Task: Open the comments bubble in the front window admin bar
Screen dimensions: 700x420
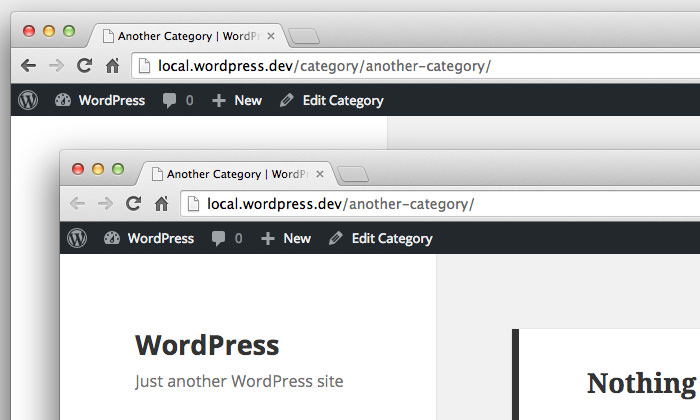Action: (218, 239)
